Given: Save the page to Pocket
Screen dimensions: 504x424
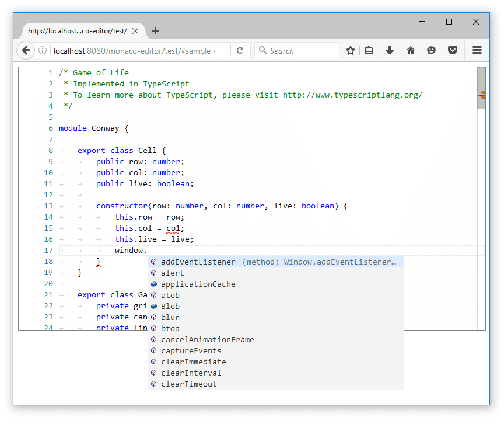Looking at the screenshot, I should 453,50.
